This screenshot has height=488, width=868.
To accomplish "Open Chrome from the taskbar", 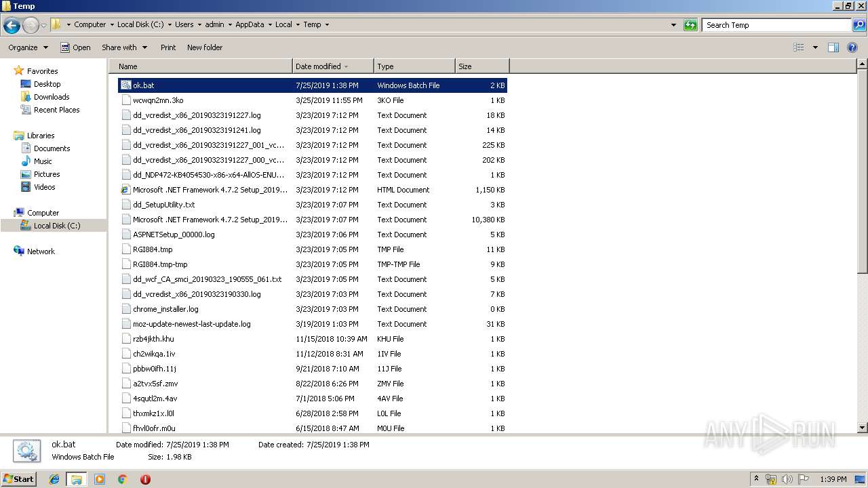I will pyautogui.click(x=123, y=479).
